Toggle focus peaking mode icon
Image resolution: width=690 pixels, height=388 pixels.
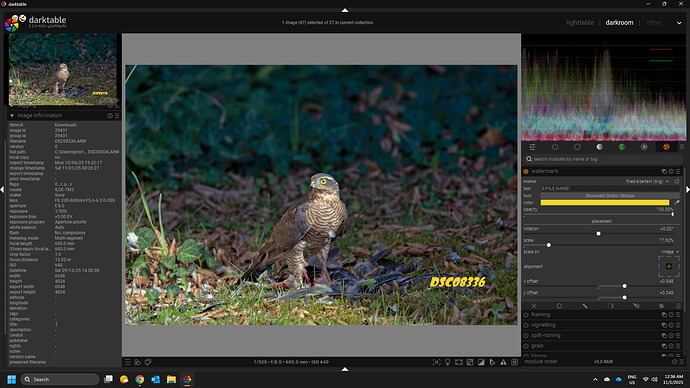[437, 362]
